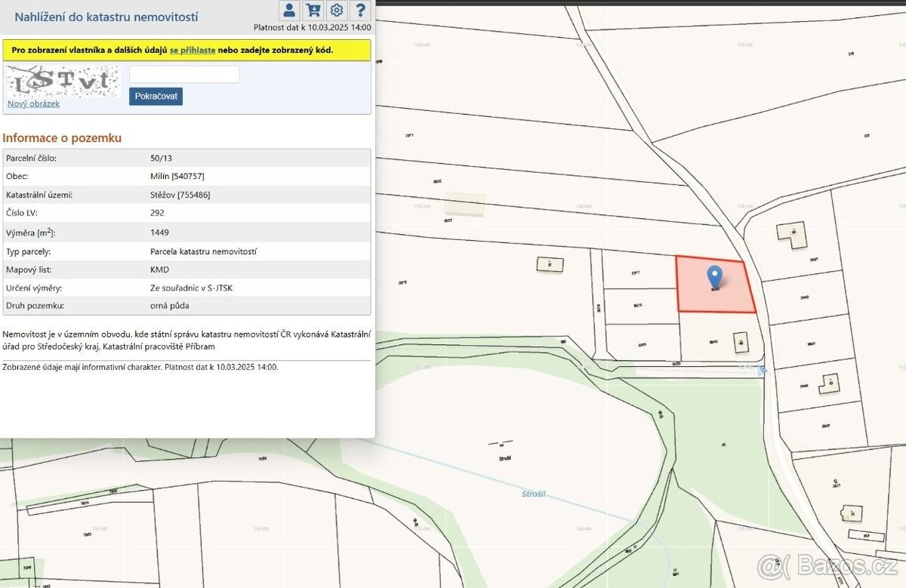This screenshot has width=906, height=588.
Task: Click the blue arrow marker at road junction
Action: 762,370
